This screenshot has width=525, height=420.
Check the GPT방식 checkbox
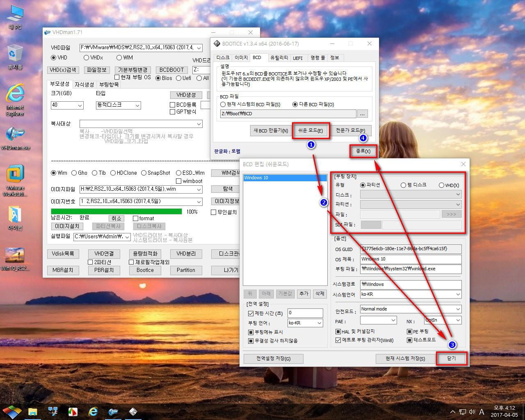click(x=173, y=112)
